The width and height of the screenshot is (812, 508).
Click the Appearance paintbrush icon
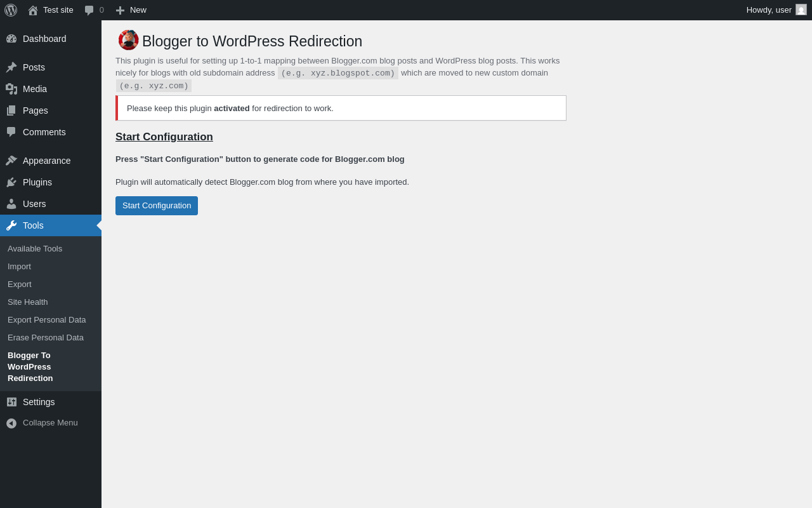(11, 161)
